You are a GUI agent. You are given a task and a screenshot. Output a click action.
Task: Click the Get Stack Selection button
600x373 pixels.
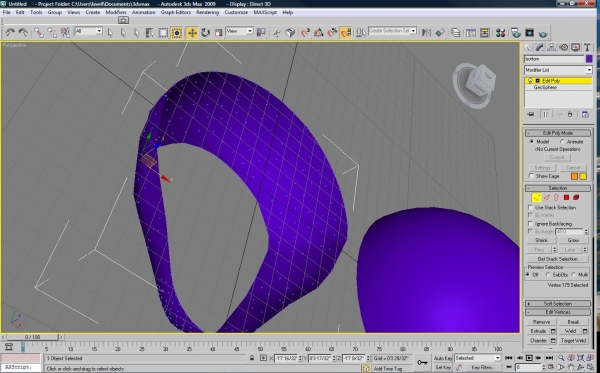(558, 259)
